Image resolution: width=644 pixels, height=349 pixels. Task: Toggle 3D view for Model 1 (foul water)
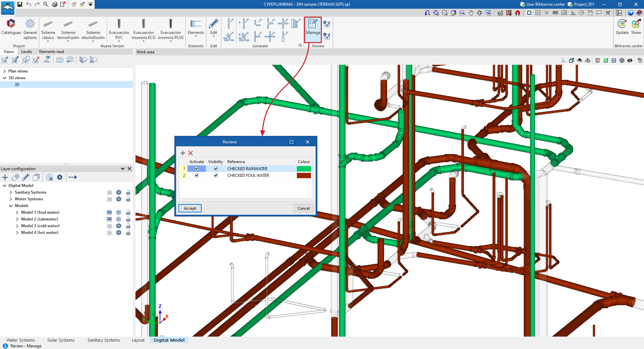(109, 212)
